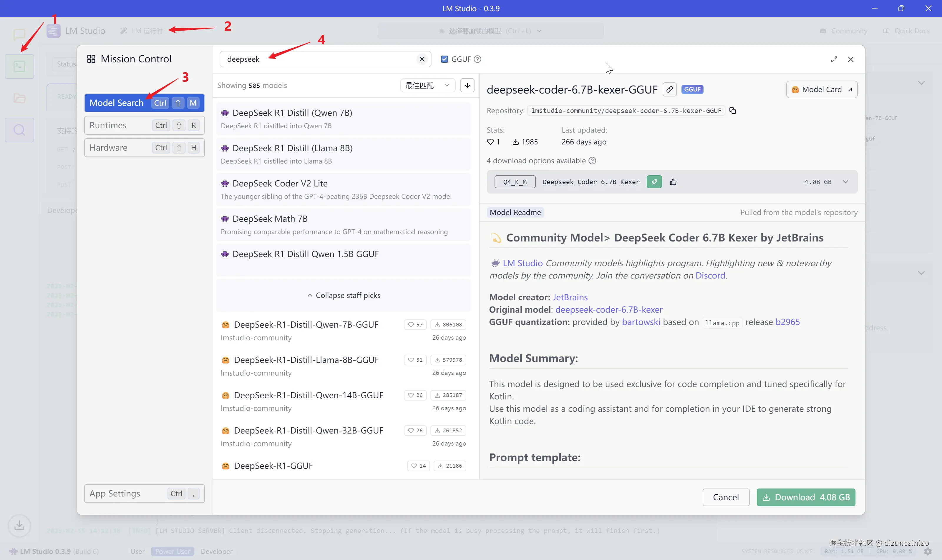
Task: Click the likes badge showing 57
Action: point(415,324)
